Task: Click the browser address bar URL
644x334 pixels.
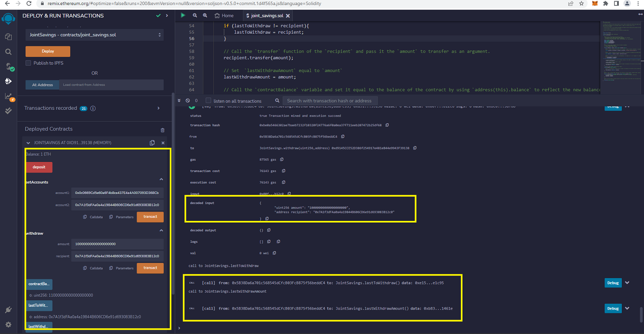Action: point(184,3)
